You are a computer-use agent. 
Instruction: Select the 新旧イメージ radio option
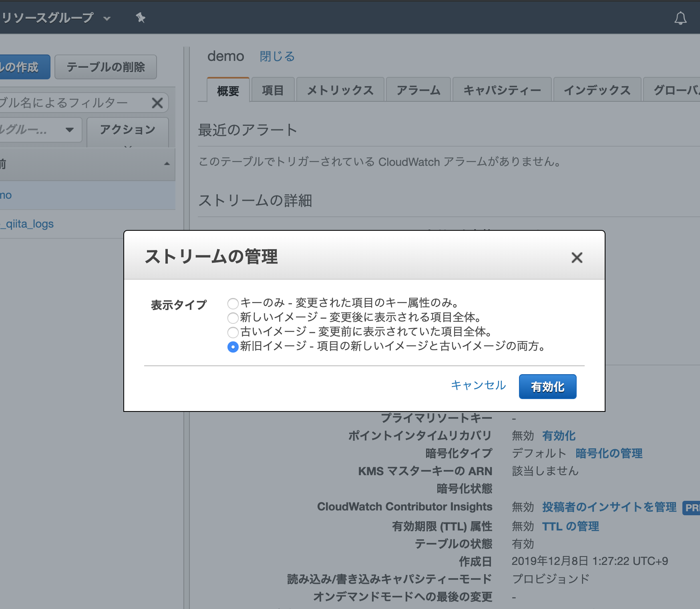[x=233, y=347]
